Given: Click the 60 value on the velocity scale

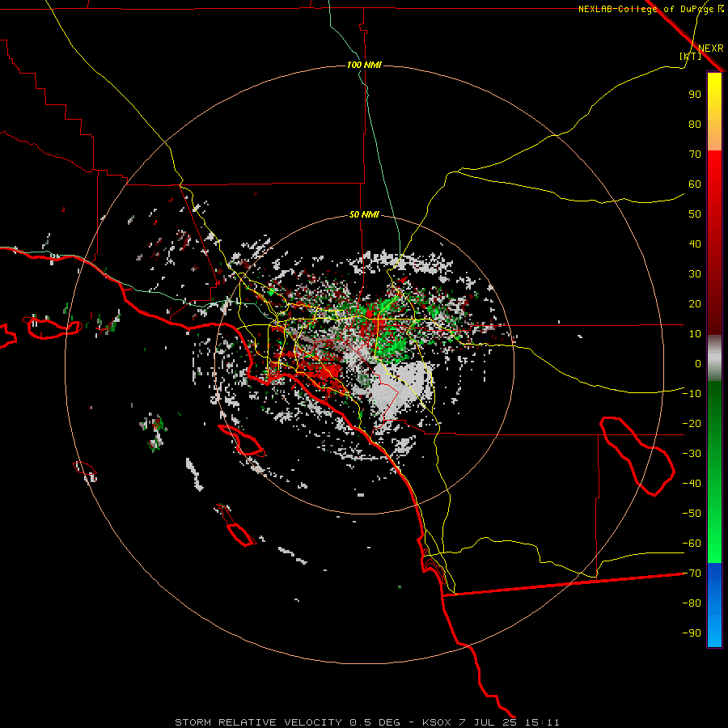Looking at the screenshot, I should 695,184.
